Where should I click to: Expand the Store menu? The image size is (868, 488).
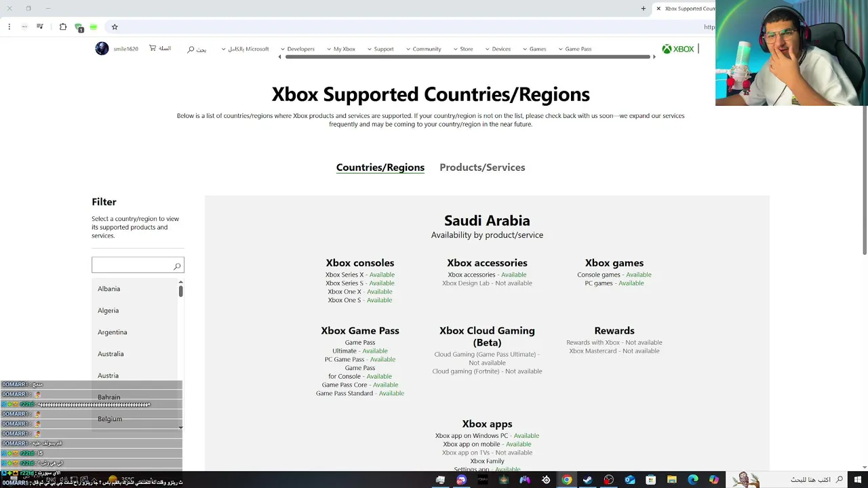pos(463,49)
